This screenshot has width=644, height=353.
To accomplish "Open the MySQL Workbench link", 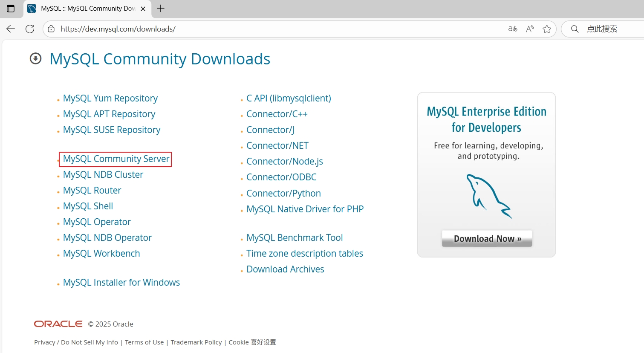I will [x=101, y=254].
